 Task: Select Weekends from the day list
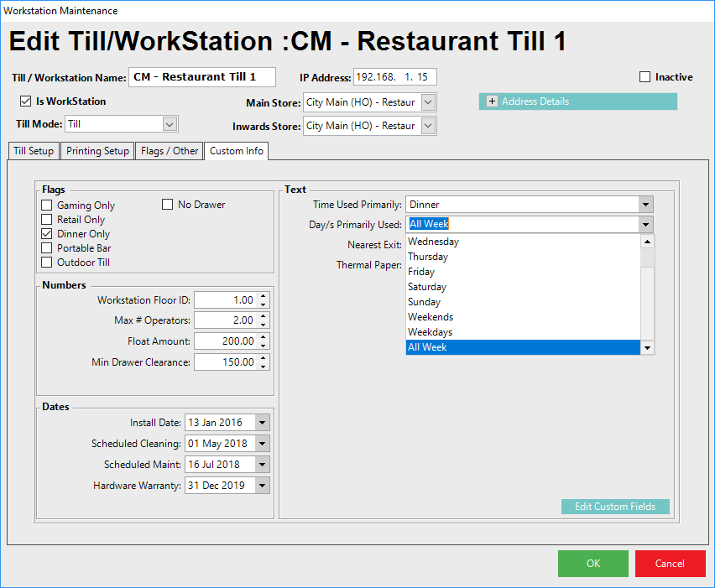(431, 317)
